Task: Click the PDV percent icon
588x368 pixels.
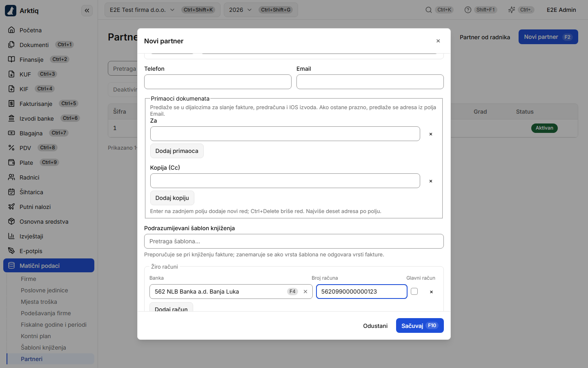Action: pyautogui.click(x=11, y=148)
